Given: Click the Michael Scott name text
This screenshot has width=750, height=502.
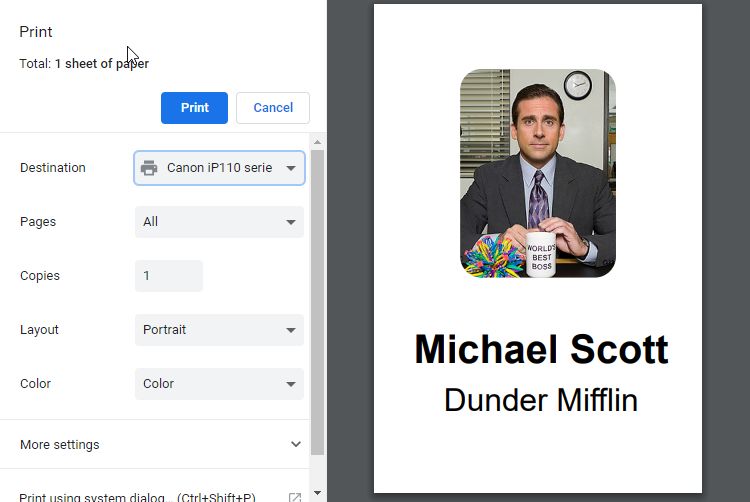Looking at the screenshot, I should [x=541, y=349].
